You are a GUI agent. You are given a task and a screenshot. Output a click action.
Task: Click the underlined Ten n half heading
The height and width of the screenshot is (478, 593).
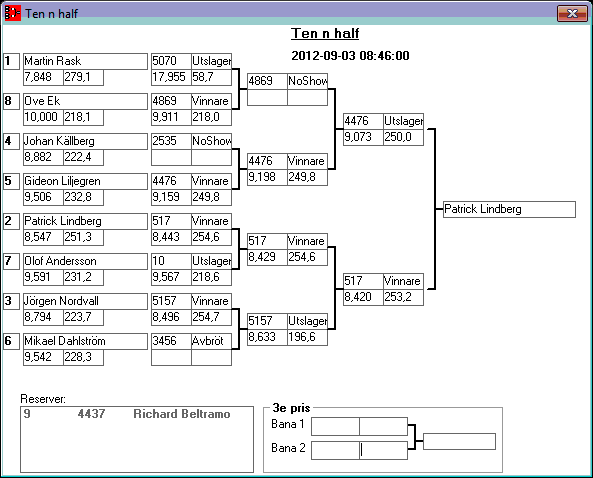pyautogui.click(x=325, y=34)
